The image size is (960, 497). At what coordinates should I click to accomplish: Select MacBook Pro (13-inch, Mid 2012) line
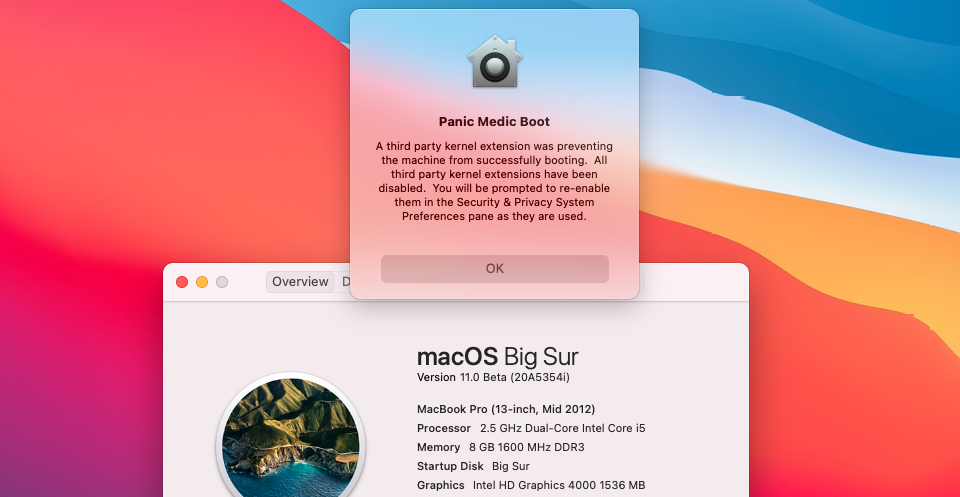coord(506,409)
